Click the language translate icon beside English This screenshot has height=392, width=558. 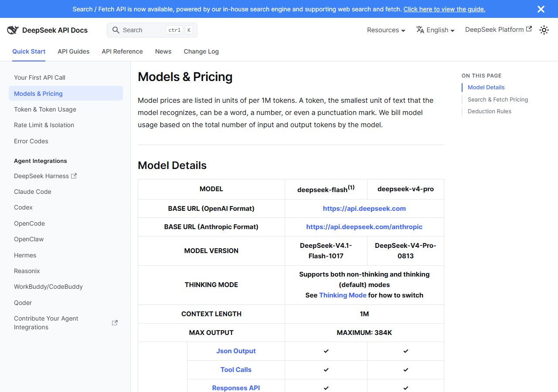point(420,30)
